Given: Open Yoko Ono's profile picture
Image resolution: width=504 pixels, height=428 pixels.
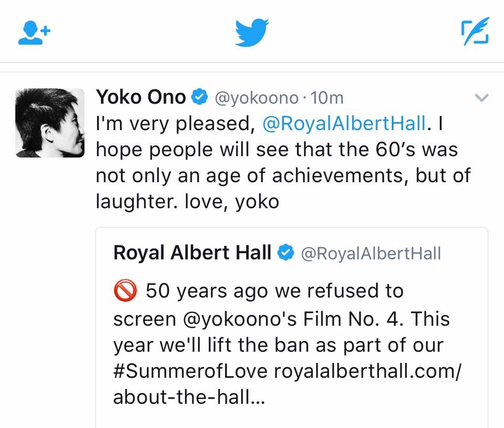Looking at the screenshot, I should (50, 123).
